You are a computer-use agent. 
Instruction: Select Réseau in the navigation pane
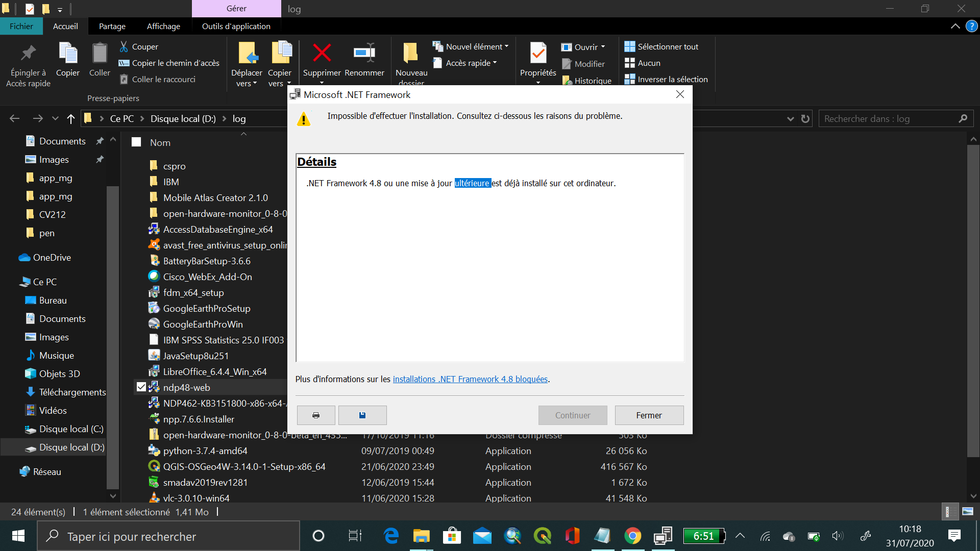point(40,472)
